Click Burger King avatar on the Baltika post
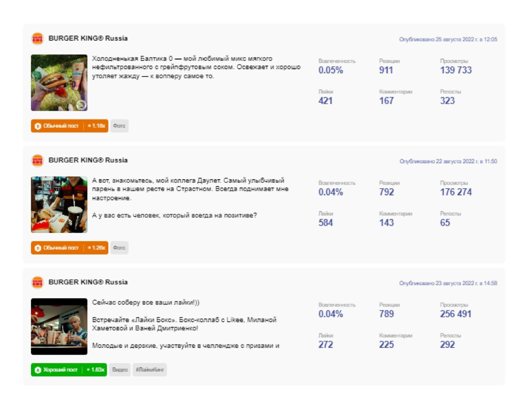This screenshot has height=411, width=532. point(37,39)
